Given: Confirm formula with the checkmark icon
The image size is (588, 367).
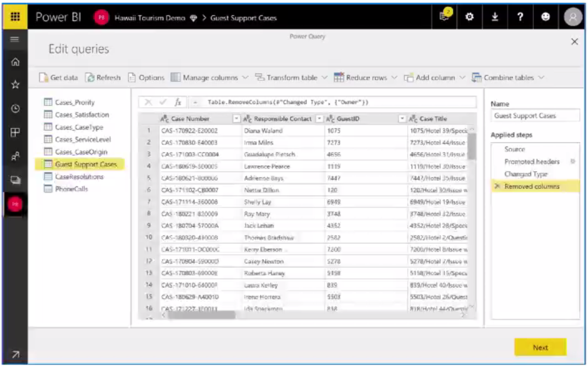Looking at the screenshot, I should pyautogui.click(x=163, y=102).
